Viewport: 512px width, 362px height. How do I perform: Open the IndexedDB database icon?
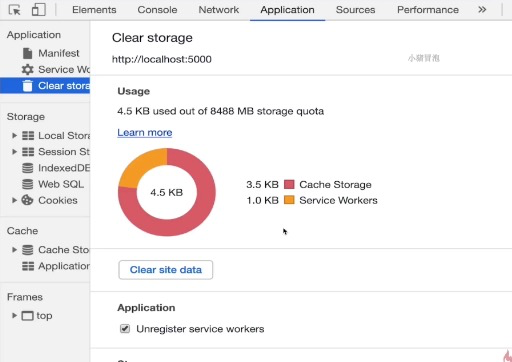click(28, 168)
